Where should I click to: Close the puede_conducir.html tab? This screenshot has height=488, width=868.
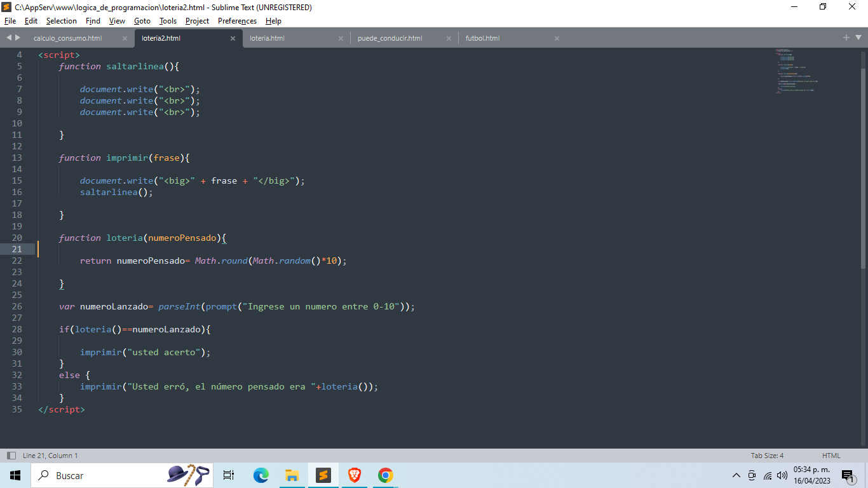pos(449,39)
